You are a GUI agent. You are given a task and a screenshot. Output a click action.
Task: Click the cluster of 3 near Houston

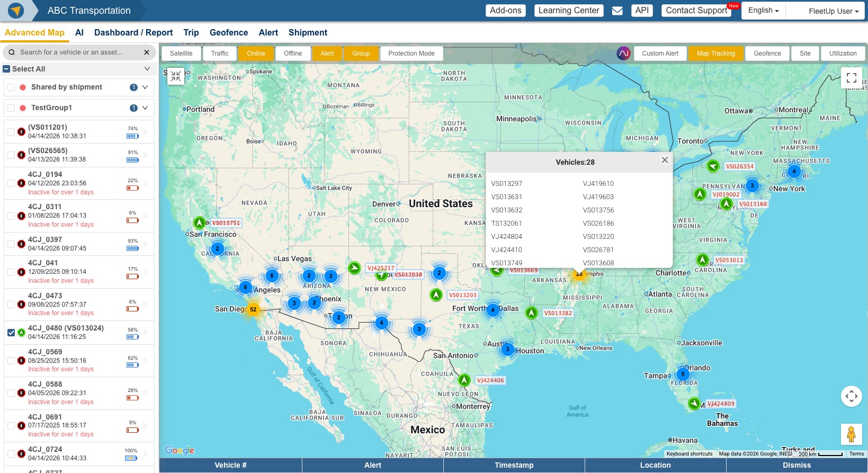click(x=507, y=349)
